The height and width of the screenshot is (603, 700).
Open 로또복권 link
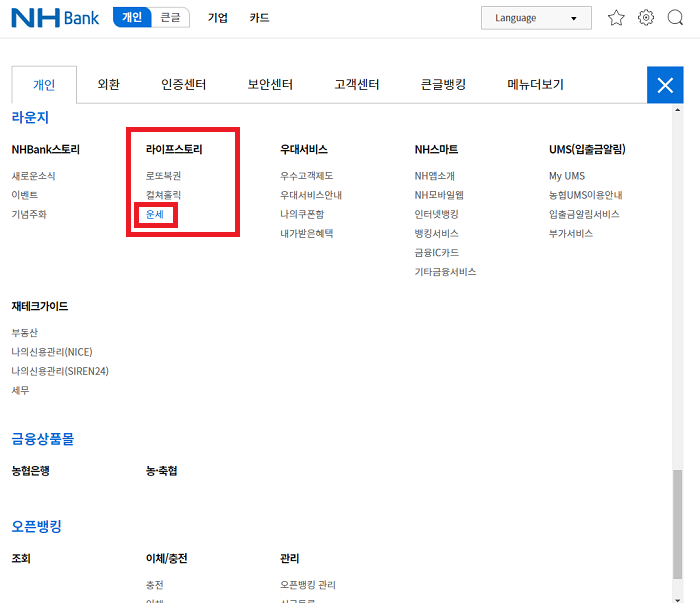pos(163,176)
